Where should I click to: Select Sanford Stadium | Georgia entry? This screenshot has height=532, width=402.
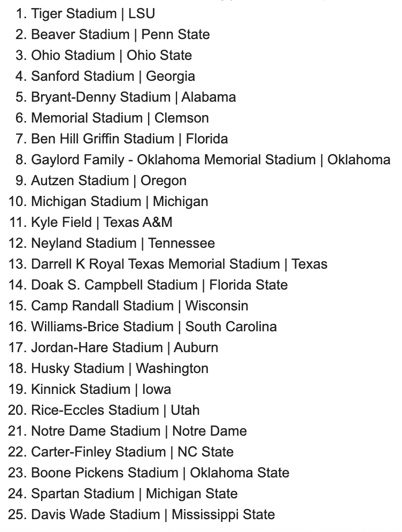coord(113,77)
